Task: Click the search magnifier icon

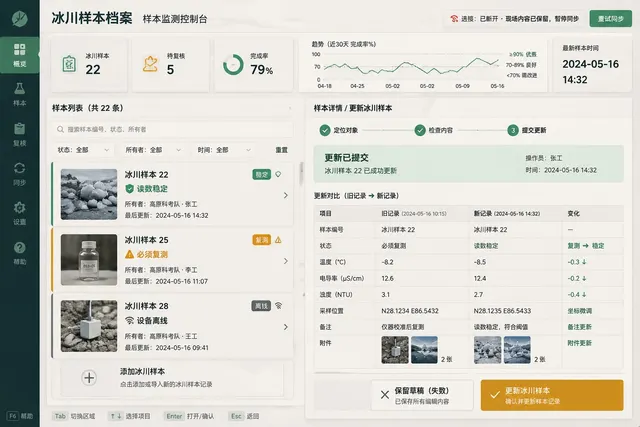Action: pos(60,129)
